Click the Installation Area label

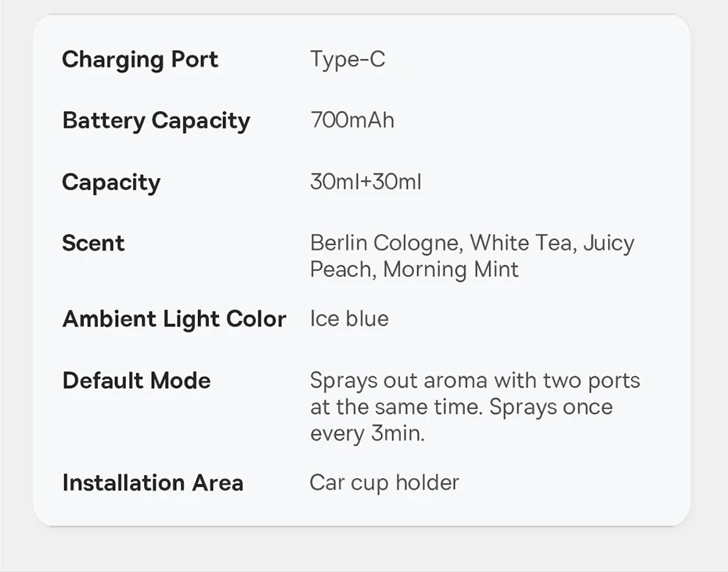click(x=153, y=483)
